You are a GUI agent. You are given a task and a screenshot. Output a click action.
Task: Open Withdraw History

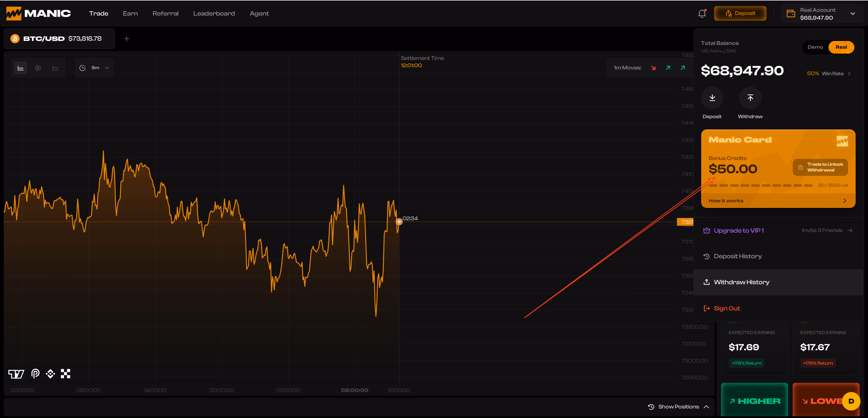(778, 283)
